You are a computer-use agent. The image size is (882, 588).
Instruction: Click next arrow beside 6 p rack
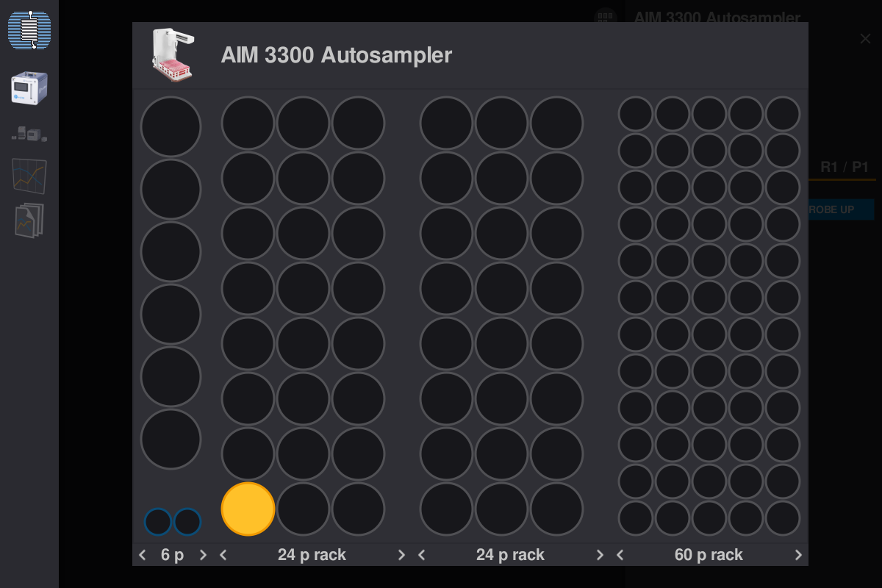[204, 555]
